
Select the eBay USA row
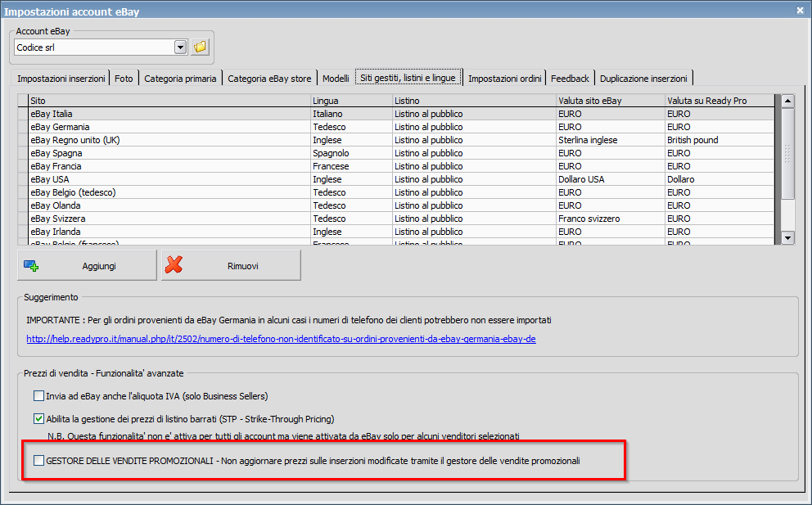click(396, 179)
